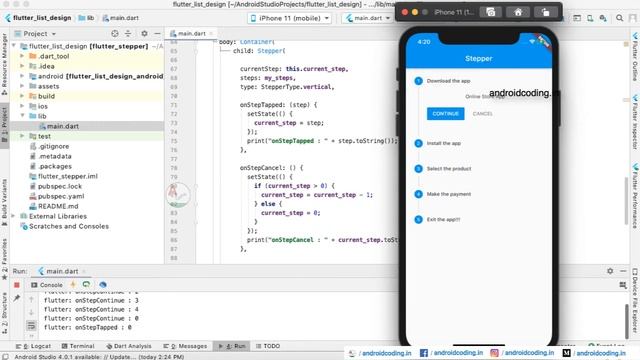Open the Instagram androidcoding.in link

pyautogui.click(x=522, y=353)
